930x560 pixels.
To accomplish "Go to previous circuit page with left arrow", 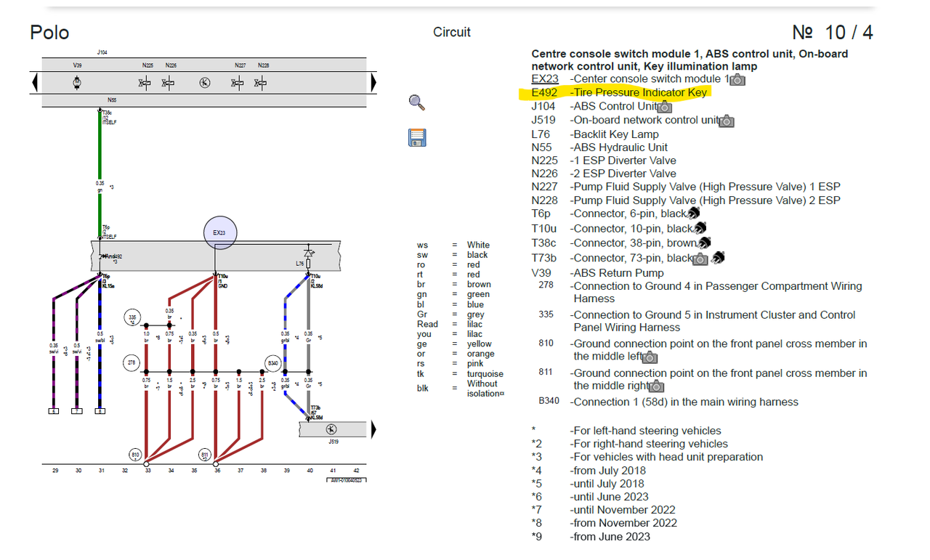I will [x=34, y=83].
